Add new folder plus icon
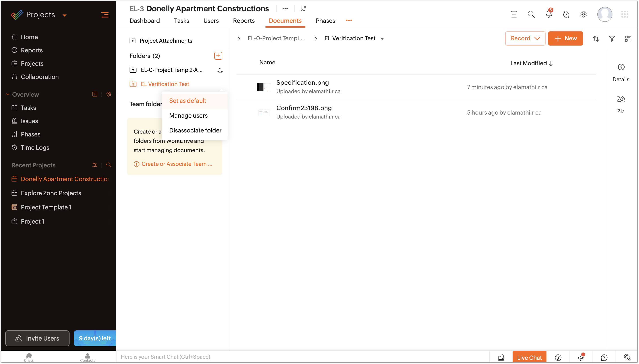 [218, 56]
